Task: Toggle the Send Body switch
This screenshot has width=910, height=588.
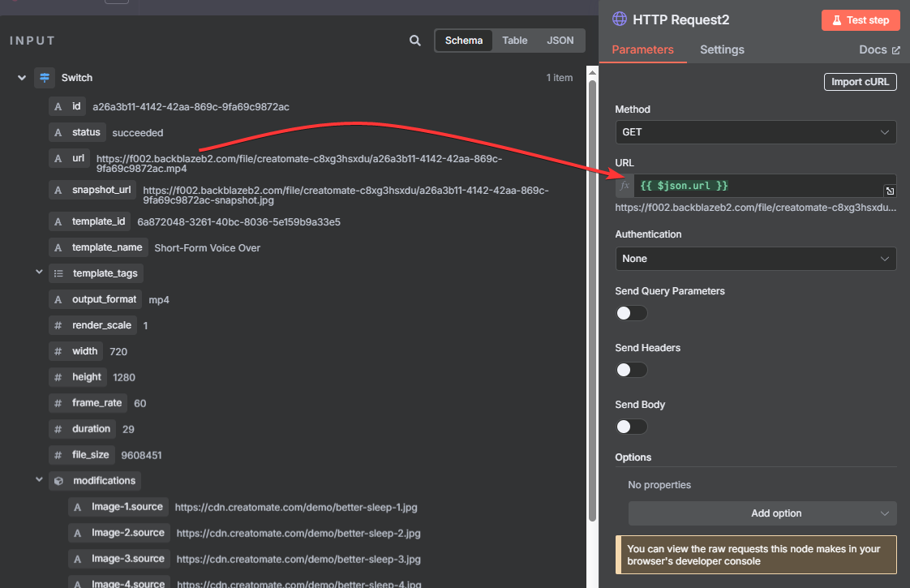Action: (631, 427)
